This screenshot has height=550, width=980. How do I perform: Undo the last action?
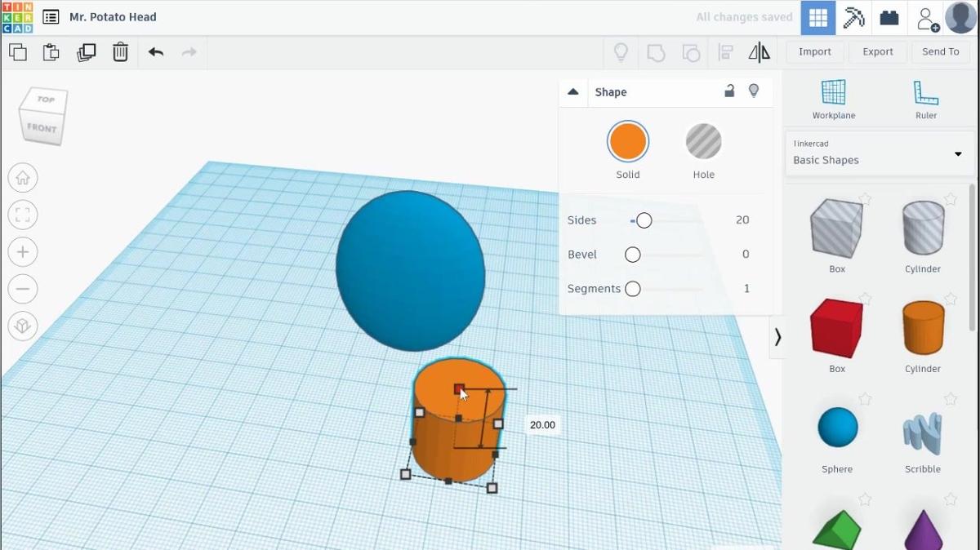click(156, 52)
